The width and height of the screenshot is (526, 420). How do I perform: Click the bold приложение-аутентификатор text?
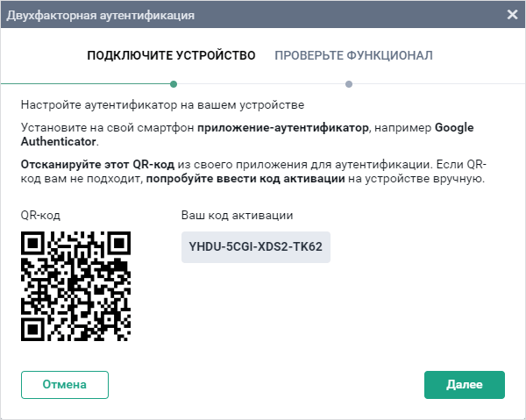pos(284,127)
